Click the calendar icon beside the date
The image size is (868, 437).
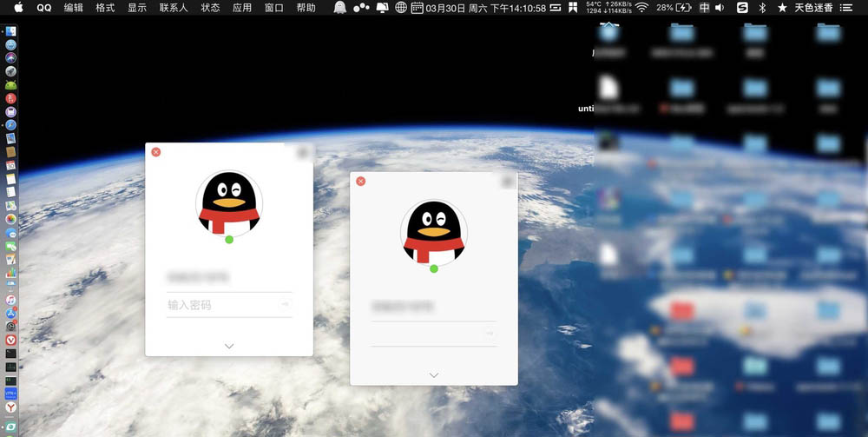pyautogui.click(x=418, y=8)
